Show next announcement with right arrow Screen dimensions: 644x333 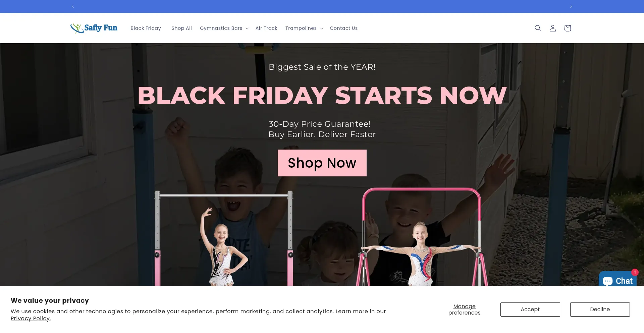click(x=571, y=6)
